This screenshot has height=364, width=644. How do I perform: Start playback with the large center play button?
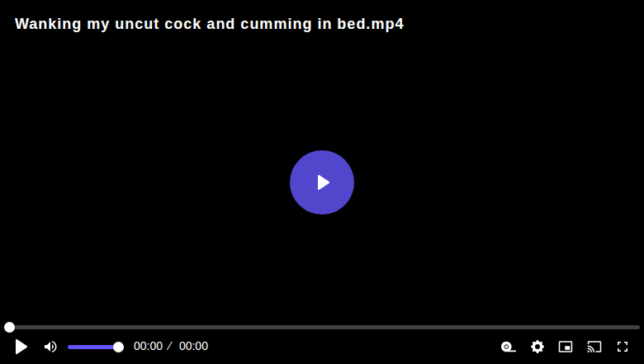(322, 182)
